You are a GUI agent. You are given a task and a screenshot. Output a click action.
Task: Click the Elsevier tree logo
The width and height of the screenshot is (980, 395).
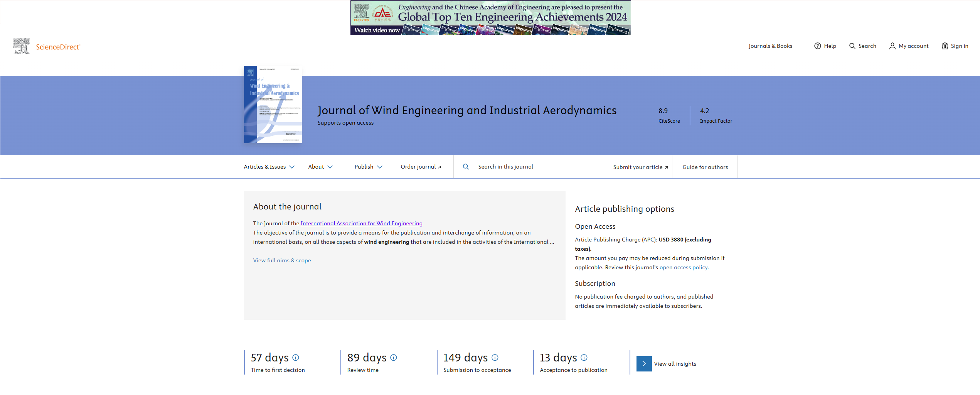(x=21, y=46)
